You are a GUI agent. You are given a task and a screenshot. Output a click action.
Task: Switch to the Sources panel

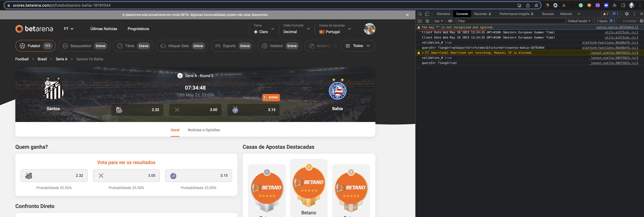(548, 14)
